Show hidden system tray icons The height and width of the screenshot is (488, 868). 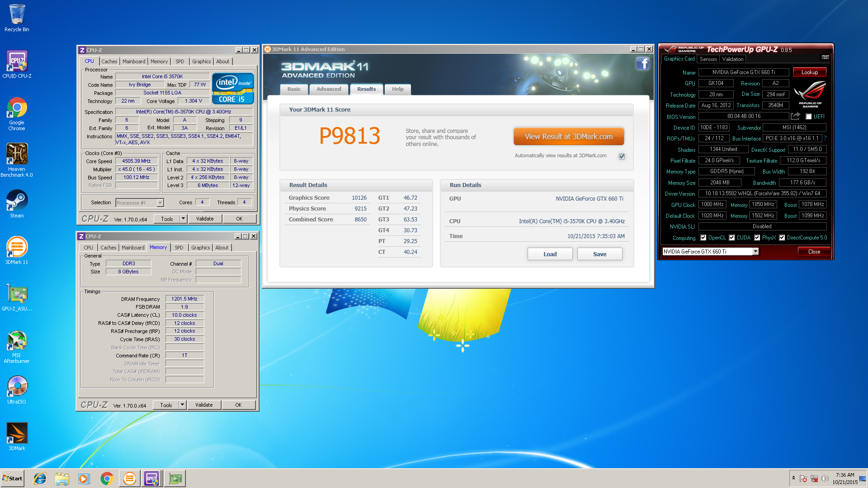click(x=793, y=478)
